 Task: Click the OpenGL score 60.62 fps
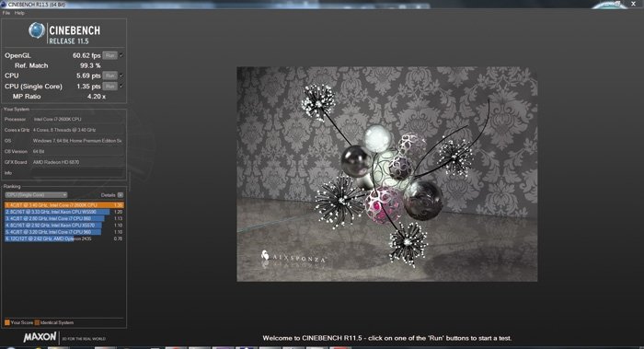pos(86,55)
